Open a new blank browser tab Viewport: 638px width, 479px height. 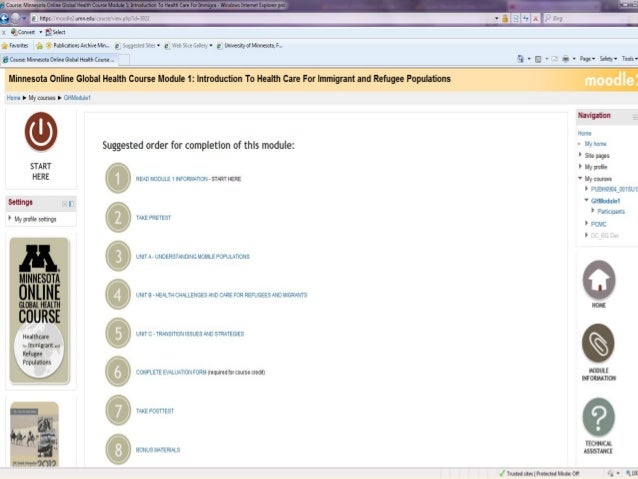point(124,60)
